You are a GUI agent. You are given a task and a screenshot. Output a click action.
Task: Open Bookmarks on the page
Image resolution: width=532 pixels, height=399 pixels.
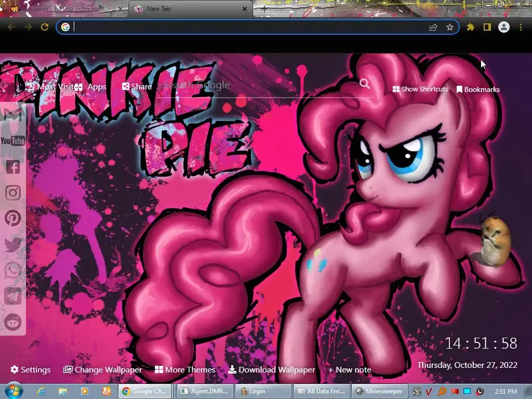(478, 89)
